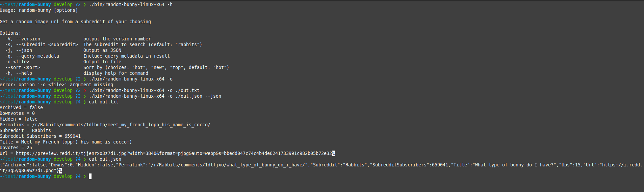Screen dimensions: 644x192
Task: Click the 'Subreddit Subscribers = 659041' line
Action: [40, 136]
